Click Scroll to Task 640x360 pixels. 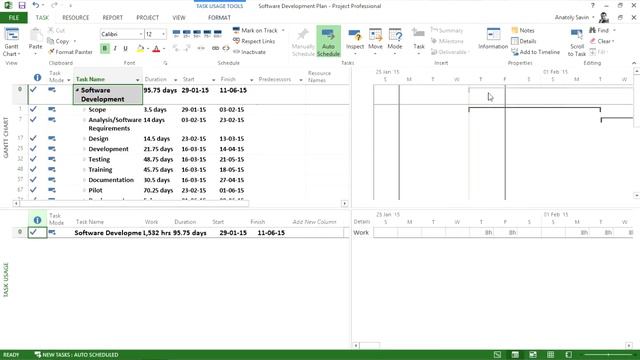click(x=577, y=42)
